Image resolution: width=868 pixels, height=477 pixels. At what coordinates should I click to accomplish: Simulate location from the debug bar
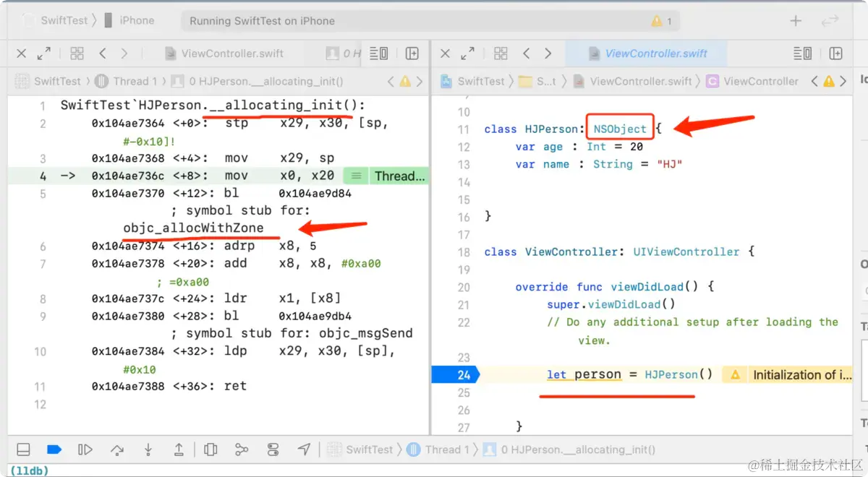[x=304, y=450]
